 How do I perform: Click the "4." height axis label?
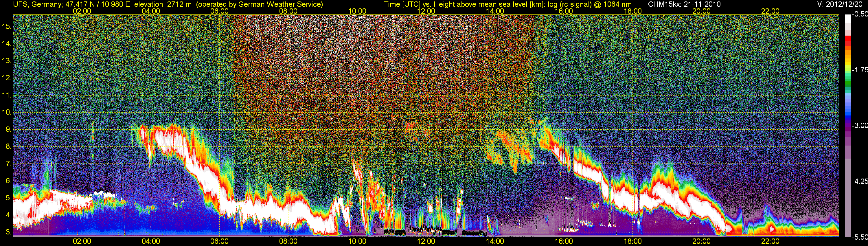pos(8,215)
